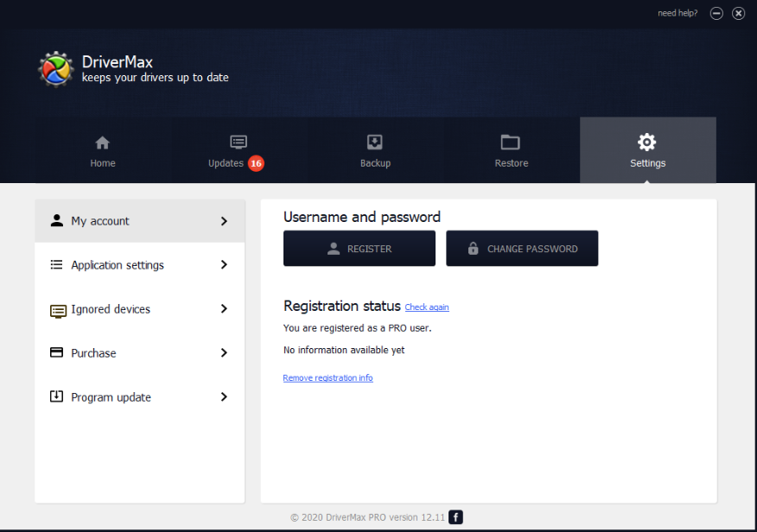Click the DriverMax gear logo
This screenshot has height=532, width=757.
[x=56, y=69]
